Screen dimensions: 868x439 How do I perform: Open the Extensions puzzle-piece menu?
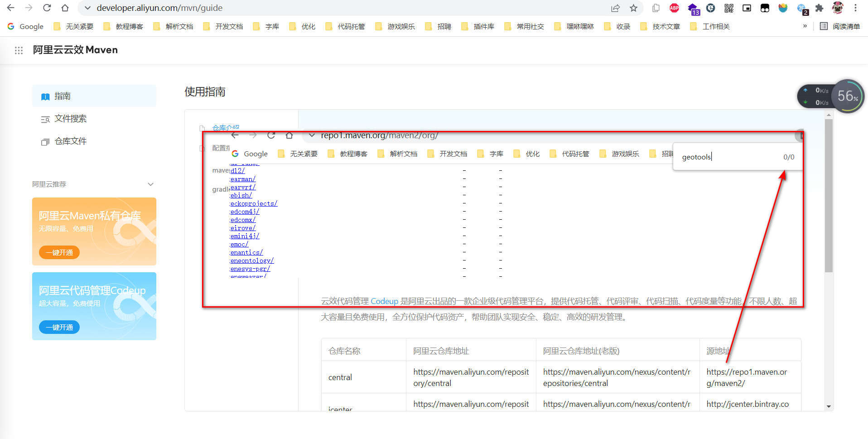point(819,8)
